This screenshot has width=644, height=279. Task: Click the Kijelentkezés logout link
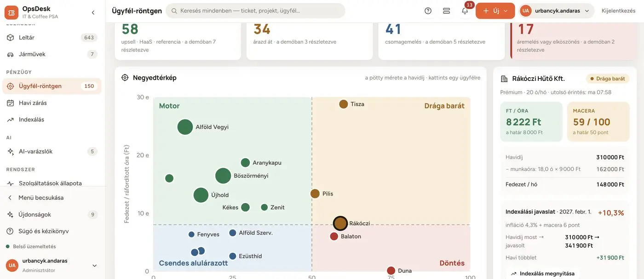618,11
